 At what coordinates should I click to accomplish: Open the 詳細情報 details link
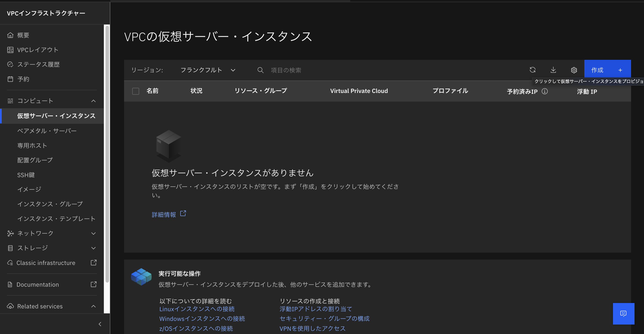(x=163, y=214)
